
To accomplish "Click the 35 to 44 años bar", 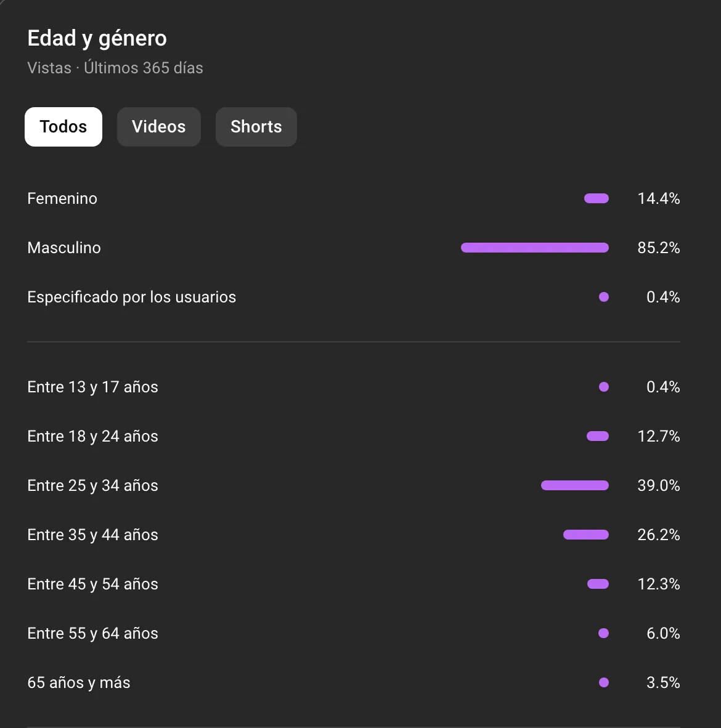I will (585, 535).
